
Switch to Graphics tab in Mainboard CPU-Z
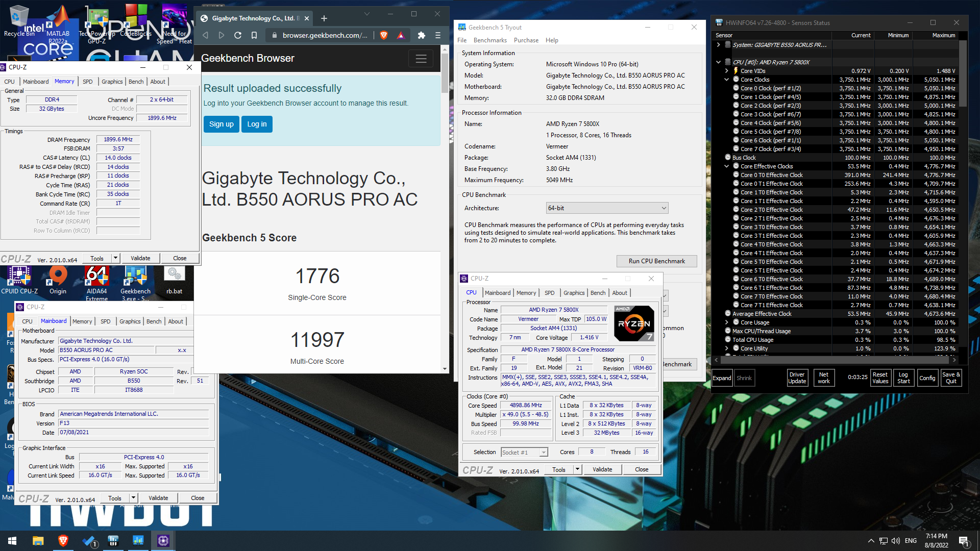(x=130, y=321)
